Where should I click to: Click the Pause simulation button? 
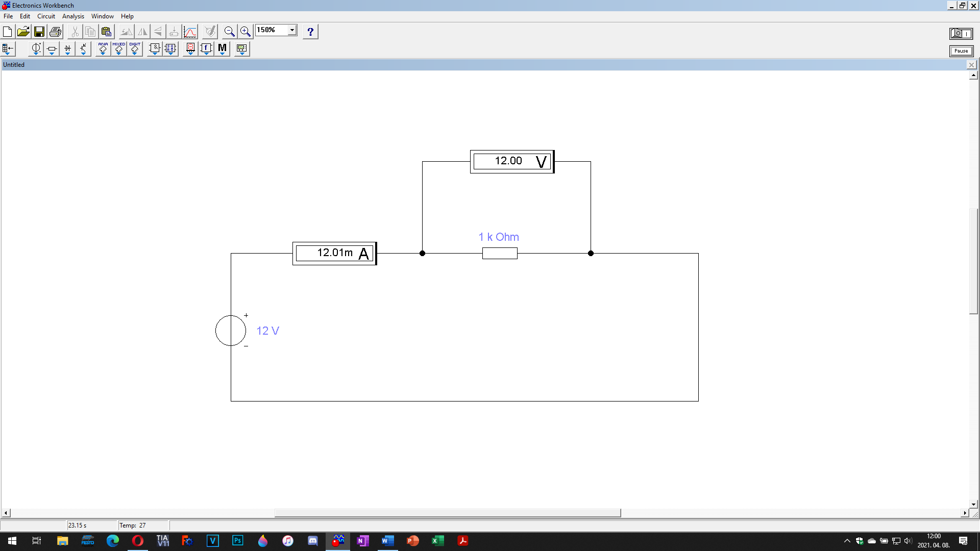pyautogui.click(x=961, y=51)
